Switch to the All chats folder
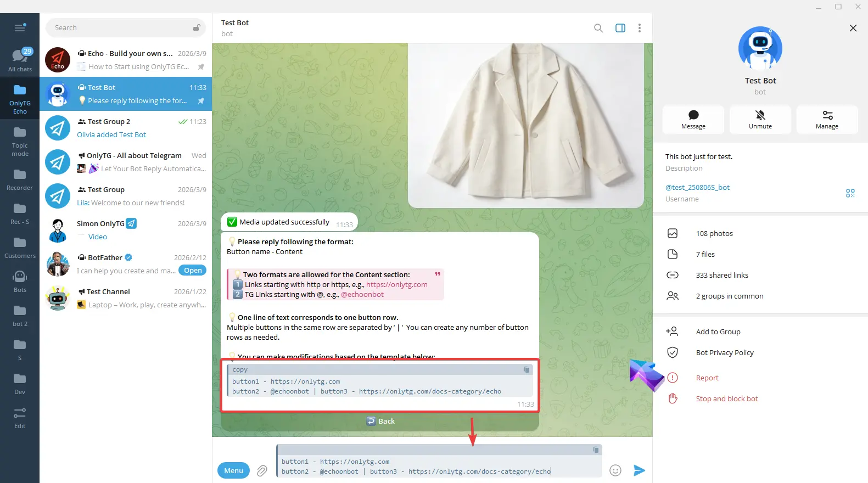 tap(20, 59)
